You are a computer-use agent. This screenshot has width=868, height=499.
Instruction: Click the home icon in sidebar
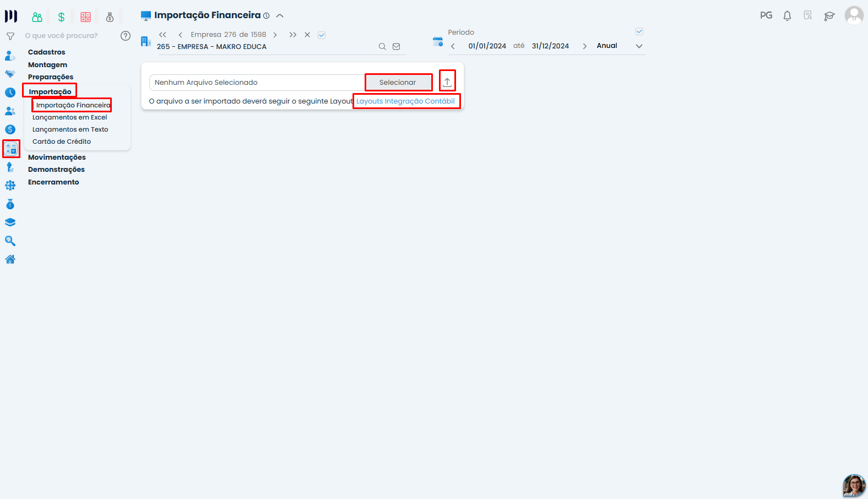(x=10, y=259)
